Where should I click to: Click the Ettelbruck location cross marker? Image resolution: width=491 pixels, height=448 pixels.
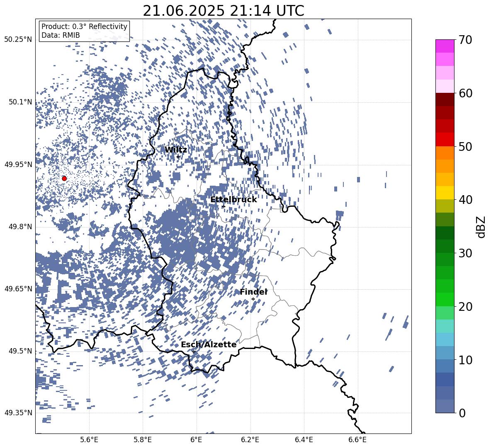click(x=223, y=206)
